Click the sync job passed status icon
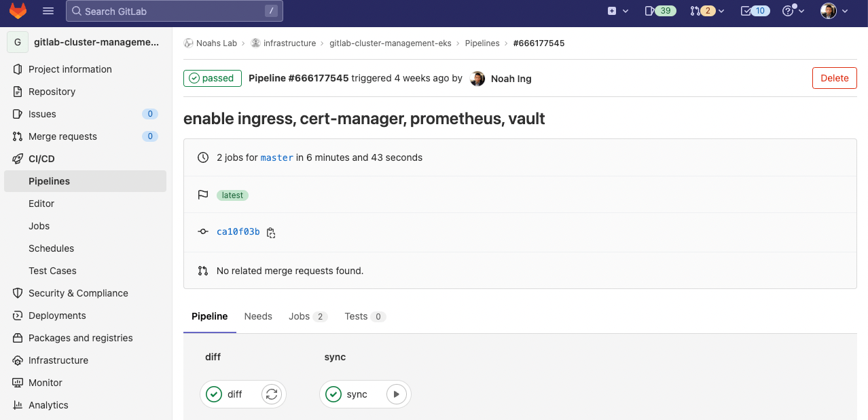This screenshot has width=868, height=420. coord(333,394)
